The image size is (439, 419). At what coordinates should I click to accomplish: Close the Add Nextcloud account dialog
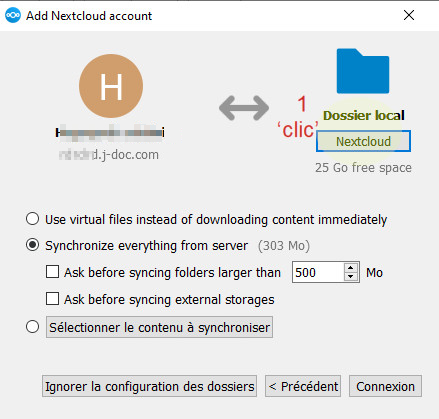point(409,15)
